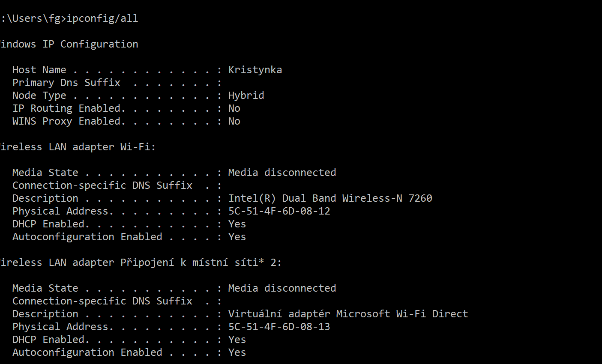This screenshot has height=364, width=602.
Task: Click the second Media State label
Action: (45, 288)
